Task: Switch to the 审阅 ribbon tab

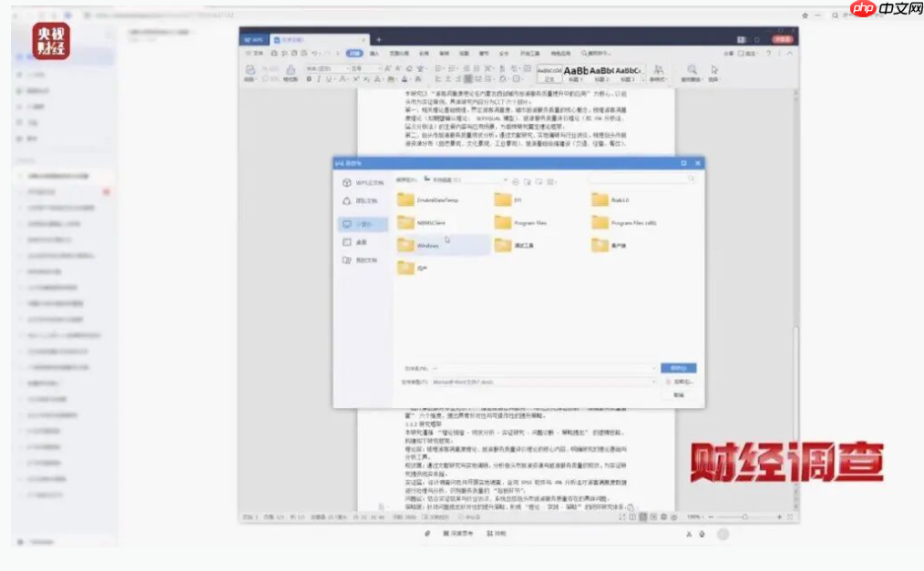Action: 443,53
